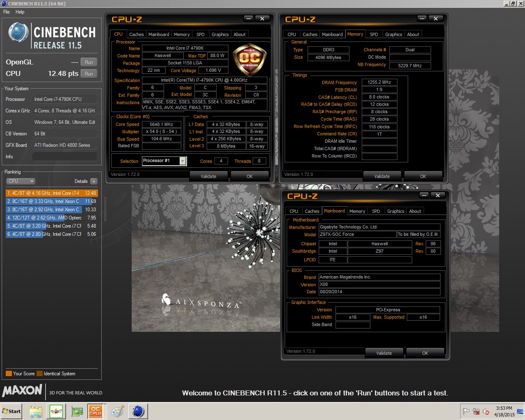Open the Cinebench taskbar icon
The image size is (525, 420).
point(138,411)
